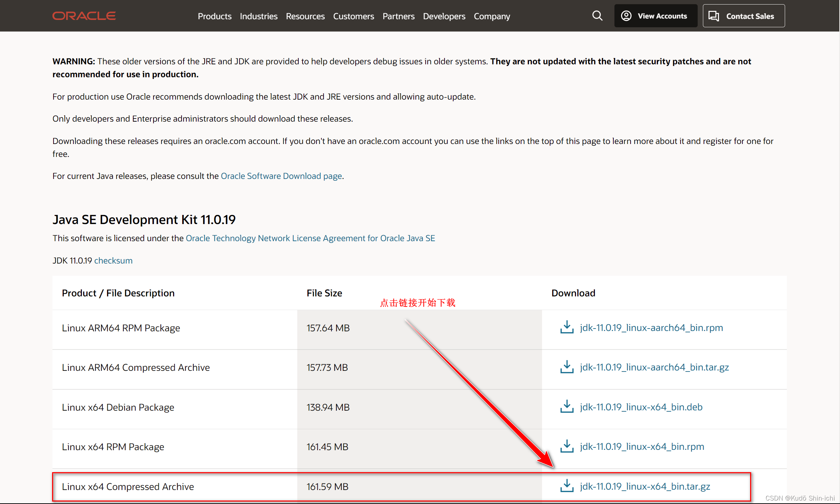The image size is (840, 504).
Task: Download jdk-11.0.19_linux-aarch64_bin.tar.gz
Action: (654, 367)
